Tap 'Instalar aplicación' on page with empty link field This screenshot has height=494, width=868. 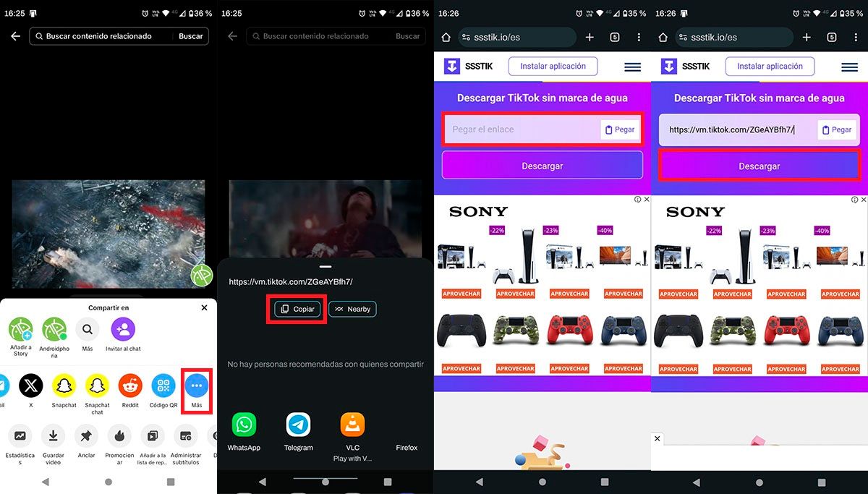tap(553, 66)
